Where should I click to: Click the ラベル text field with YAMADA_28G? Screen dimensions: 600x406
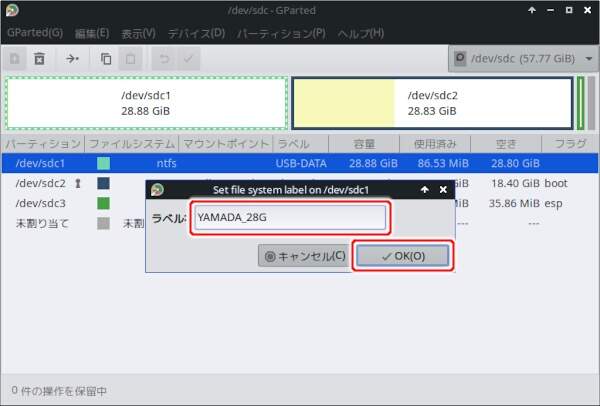point(290,217)
